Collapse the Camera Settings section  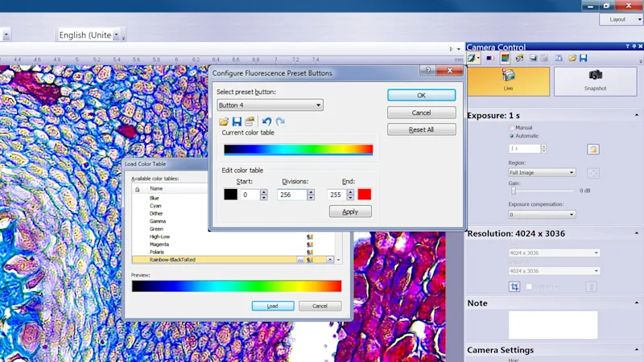pos(637,350)
